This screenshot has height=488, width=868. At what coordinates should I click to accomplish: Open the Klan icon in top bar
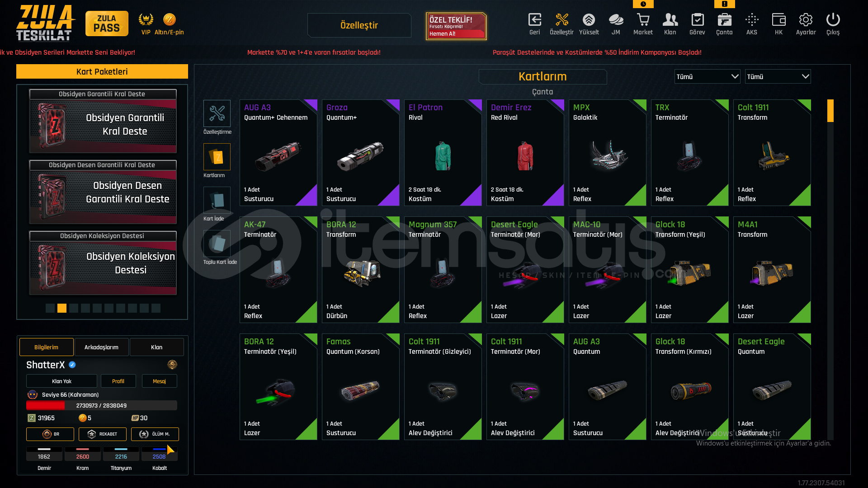tap(670, 20)
